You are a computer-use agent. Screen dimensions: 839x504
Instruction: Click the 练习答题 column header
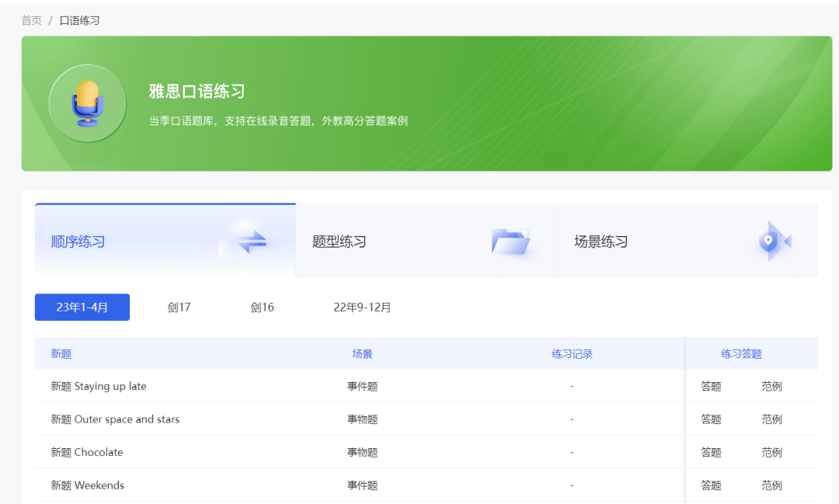pyautogui.click(x=741, y=353)
